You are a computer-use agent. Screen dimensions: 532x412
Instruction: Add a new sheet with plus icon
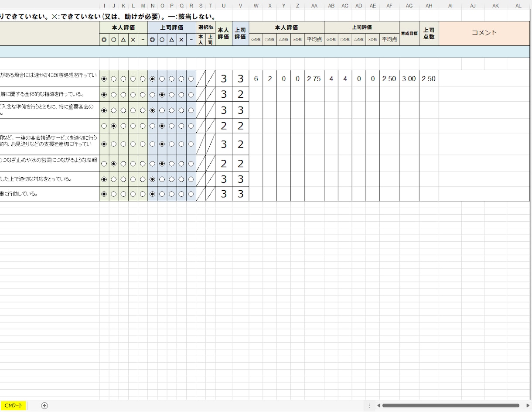(44, 405)
